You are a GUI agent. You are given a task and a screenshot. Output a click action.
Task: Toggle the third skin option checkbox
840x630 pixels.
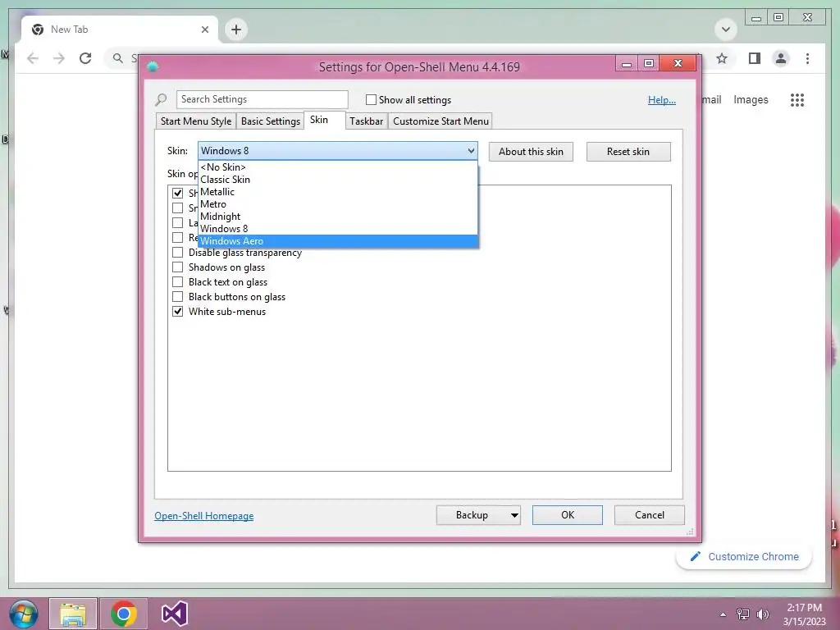tap(177, 222)
